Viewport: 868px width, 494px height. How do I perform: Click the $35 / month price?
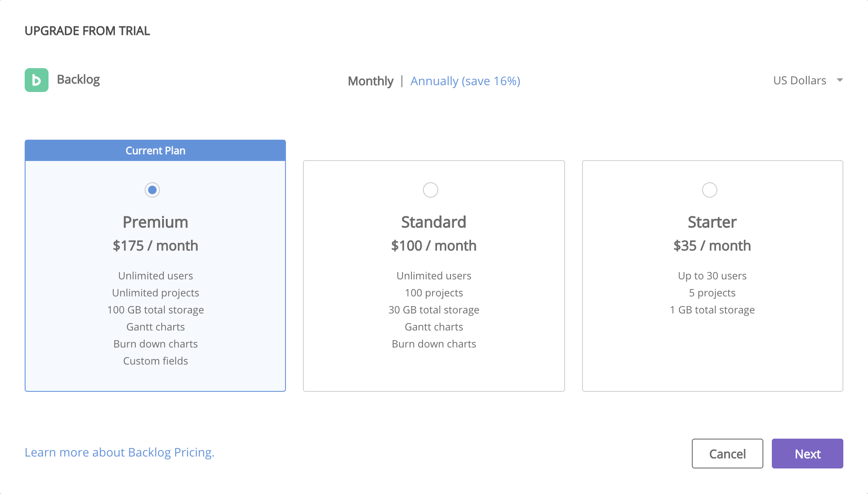[x=712, y=246]
